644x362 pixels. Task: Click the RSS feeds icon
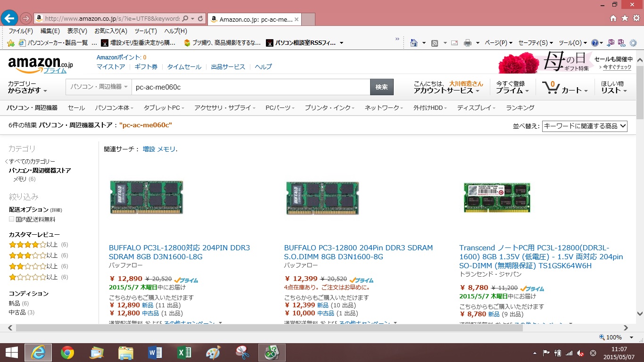pyautogui.click(x=435, y=43)
